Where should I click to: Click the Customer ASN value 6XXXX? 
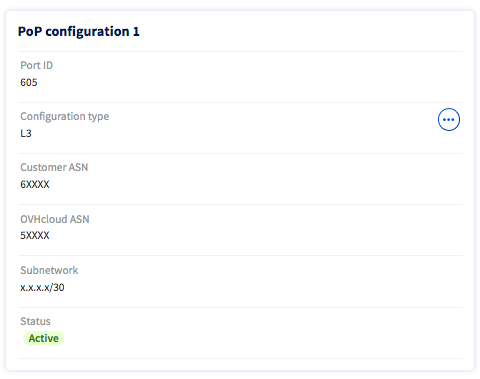(35, 184)
